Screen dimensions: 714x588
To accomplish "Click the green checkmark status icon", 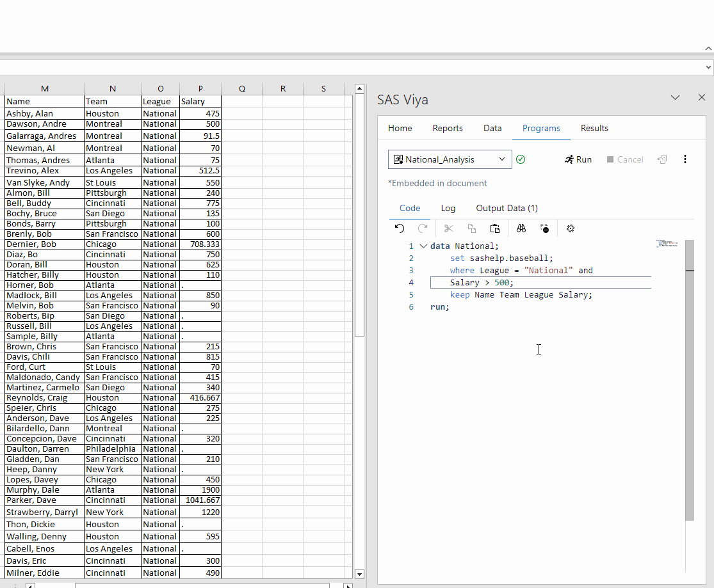I will [521, 159].
